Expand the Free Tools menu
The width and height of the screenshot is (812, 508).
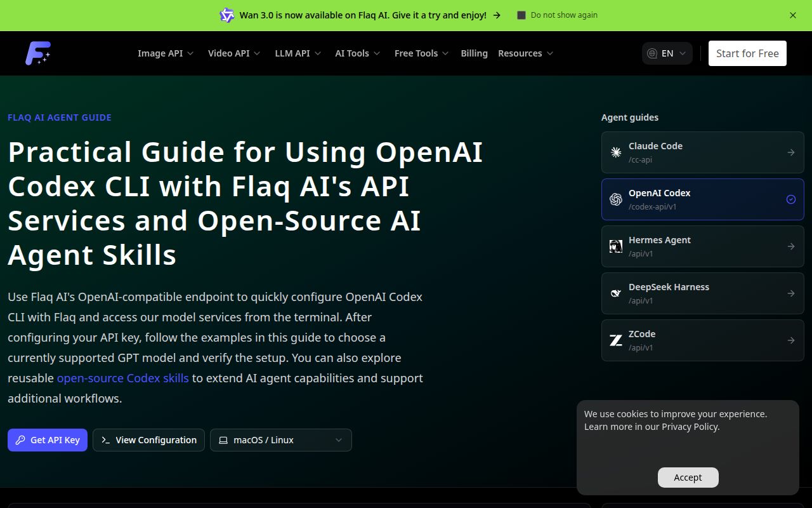point(422,53)
